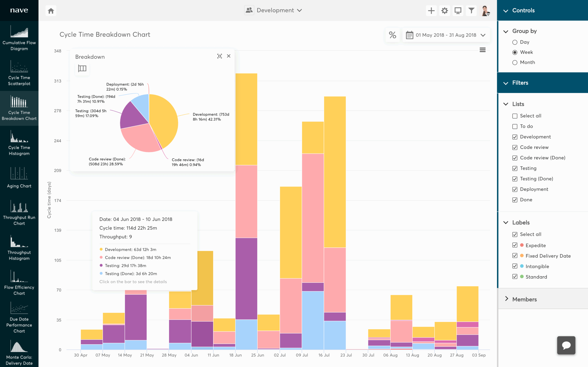Open Cycle Time Scatterplot in sidebar

click(19, 73)
